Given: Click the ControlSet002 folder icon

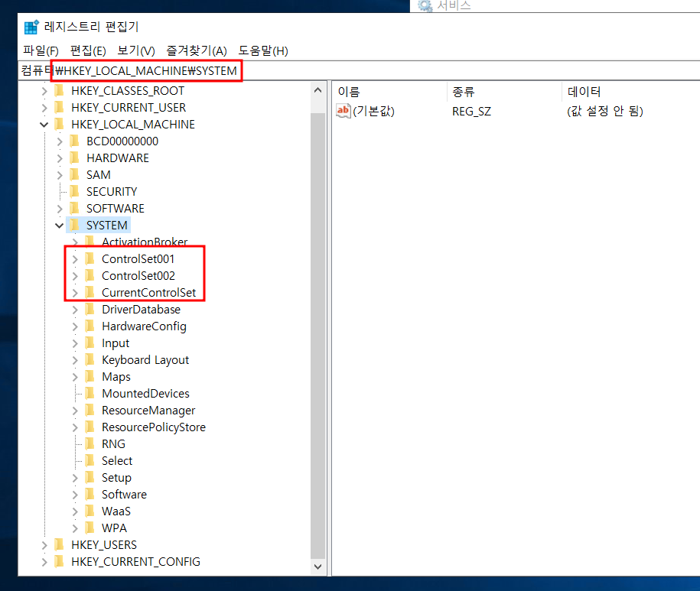Looking at the screenshot, I should (x=90, y=276).
